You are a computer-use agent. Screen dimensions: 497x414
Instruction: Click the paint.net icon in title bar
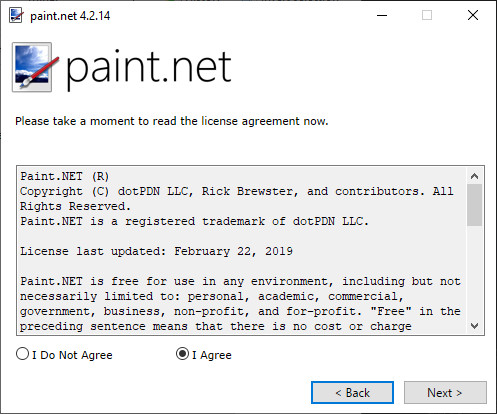click(16, 15)
